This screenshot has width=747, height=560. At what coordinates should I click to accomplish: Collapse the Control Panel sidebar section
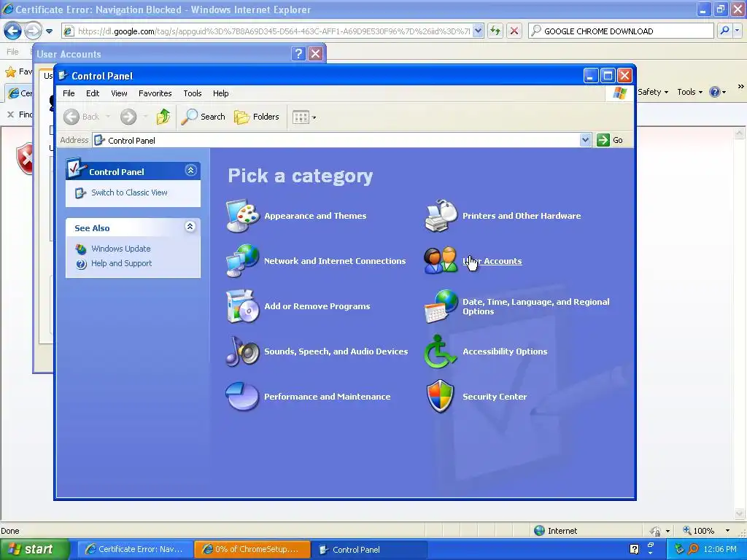pos(190,171)
